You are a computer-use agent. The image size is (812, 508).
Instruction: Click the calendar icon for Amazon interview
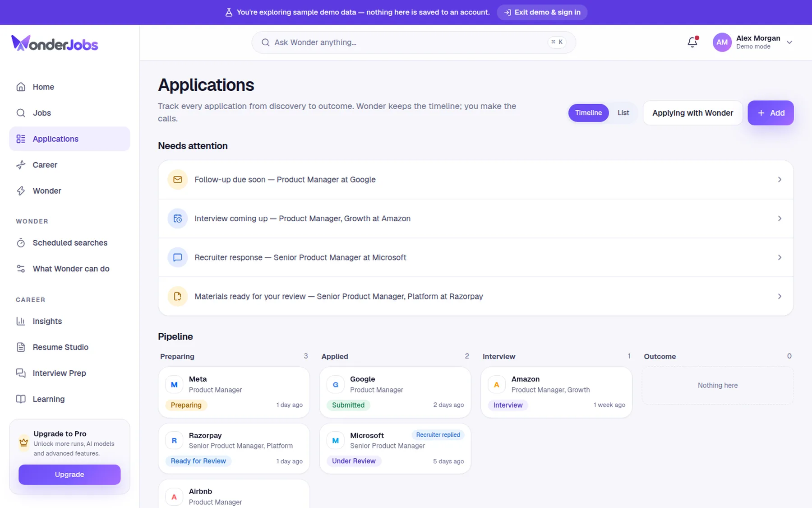177,219
